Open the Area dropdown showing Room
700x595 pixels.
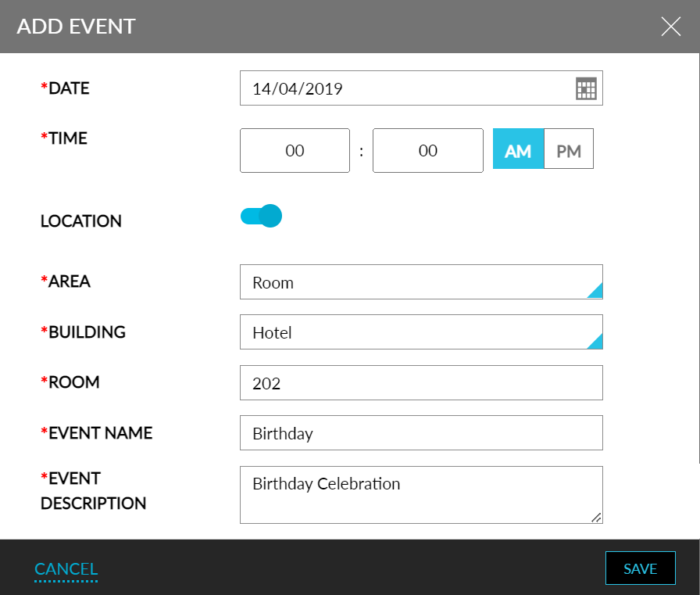(422, 282)
